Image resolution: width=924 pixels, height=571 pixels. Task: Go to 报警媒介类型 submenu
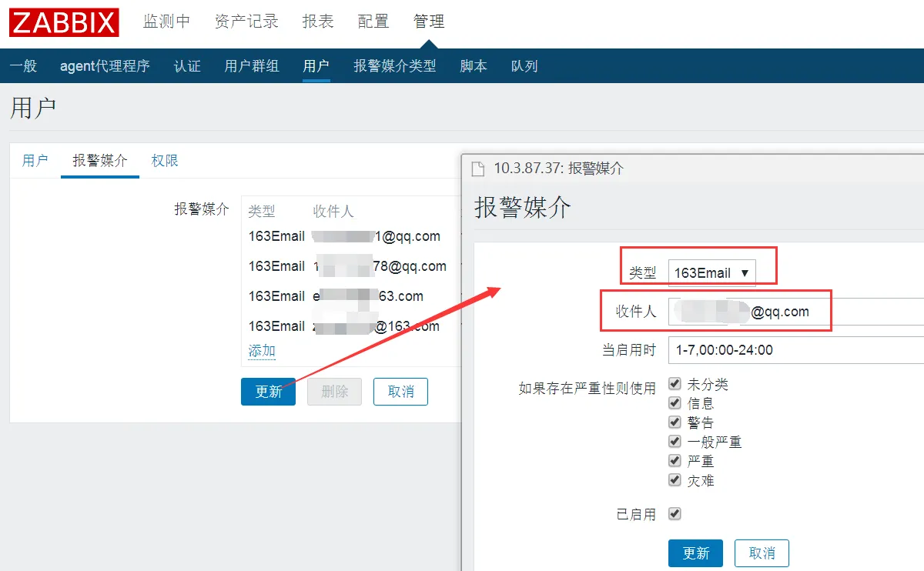[395, 66]
